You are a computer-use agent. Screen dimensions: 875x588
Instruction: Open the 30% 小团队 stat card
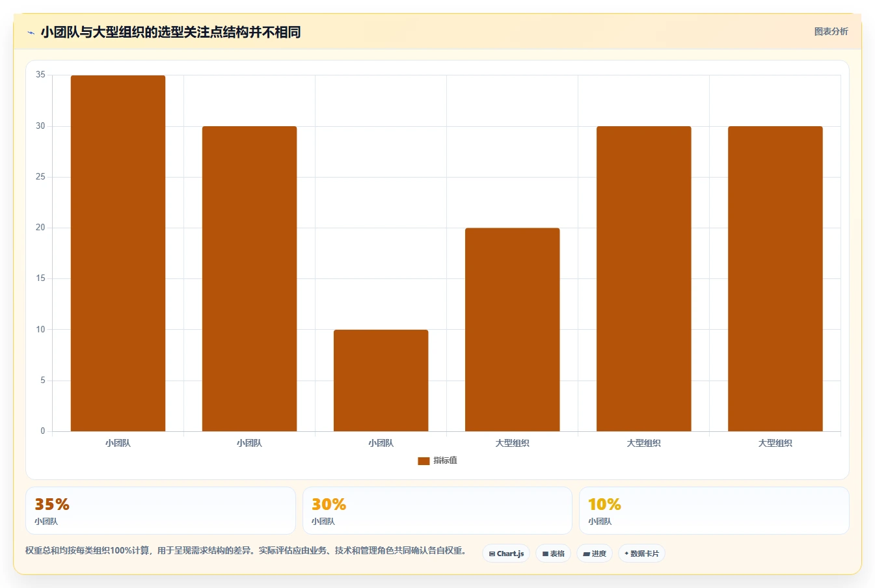click(437, 511)
